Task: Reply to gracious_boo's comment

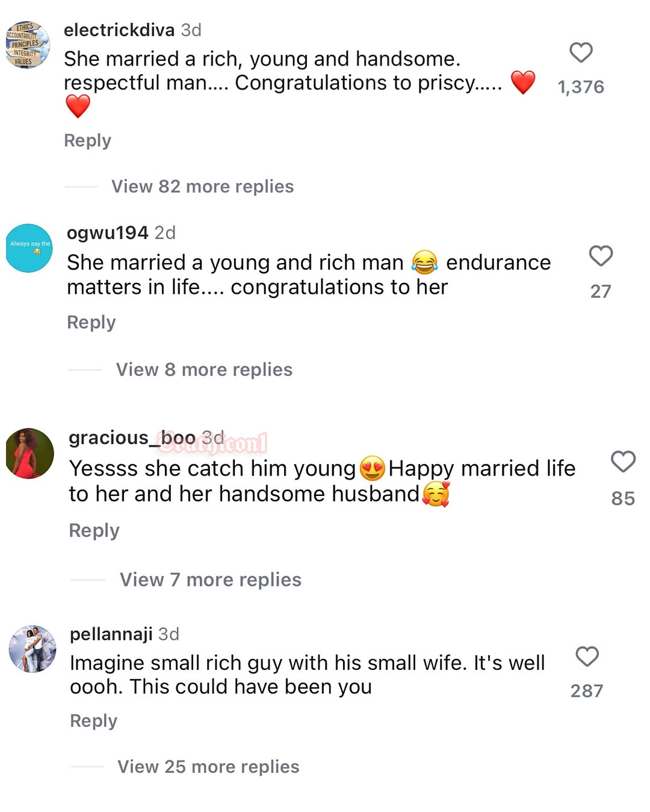Action: click(94, 530)
